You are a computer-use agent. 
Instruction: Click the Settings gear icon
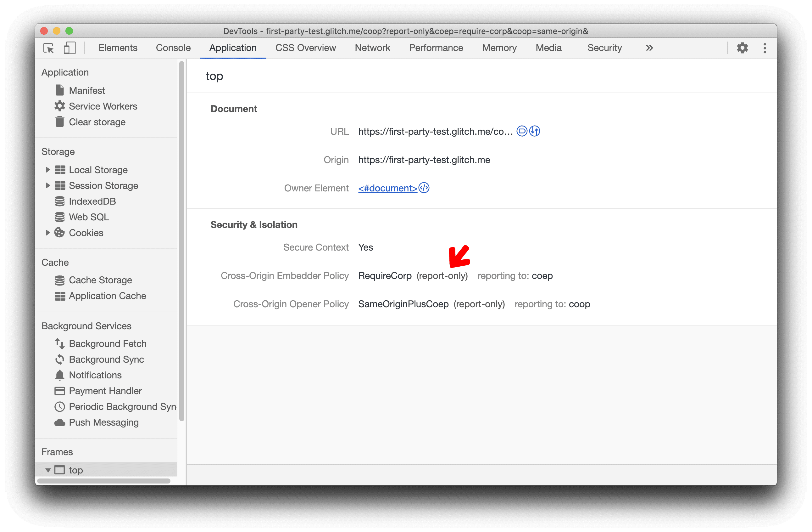tap(742, 48)
